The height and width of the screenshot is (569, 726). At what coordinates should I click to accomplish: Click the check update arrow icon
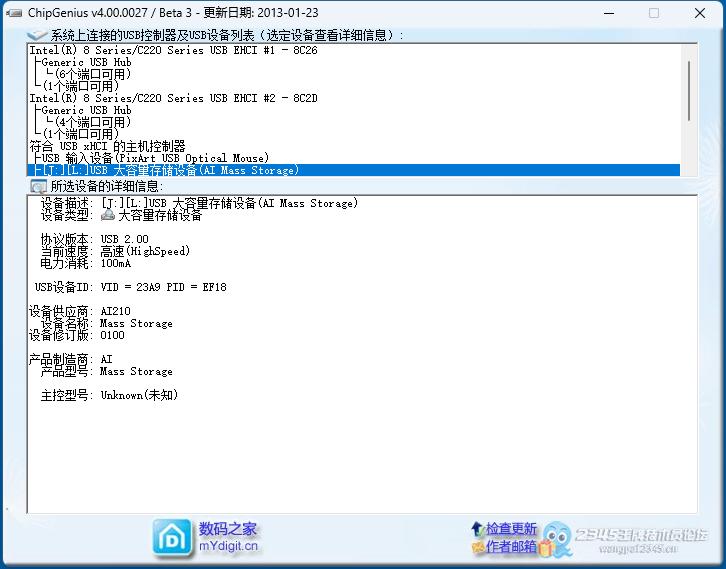[477, 528]
